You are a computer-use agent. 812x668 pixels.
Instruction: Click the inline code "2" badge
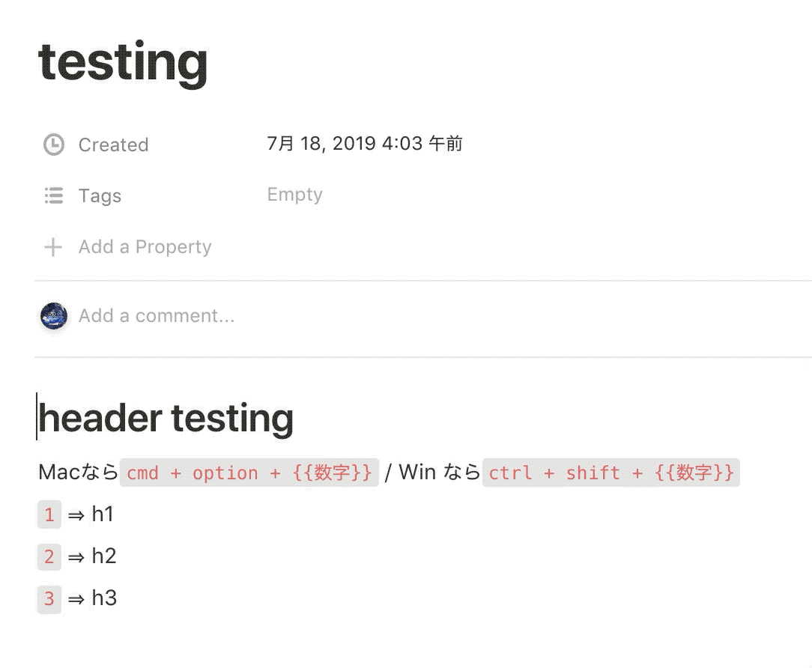click(x=49, y=556)
